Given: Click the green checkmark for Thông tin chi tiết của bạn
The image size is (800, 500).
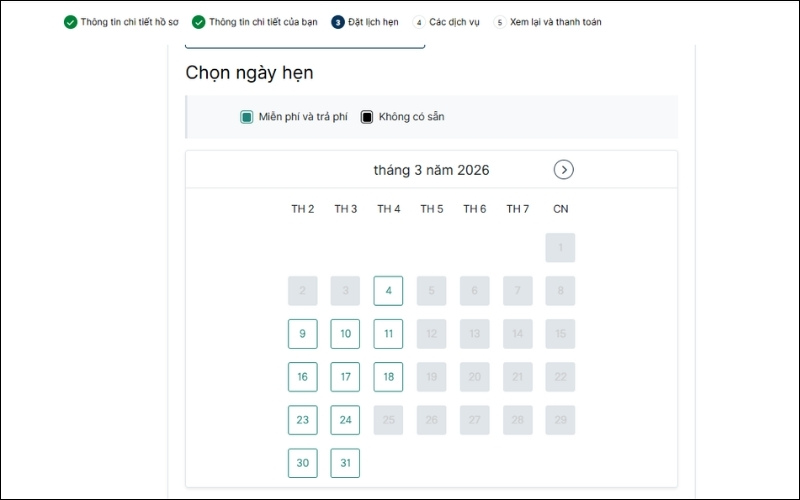Looking at the screenshot, I should click(199, 22).
